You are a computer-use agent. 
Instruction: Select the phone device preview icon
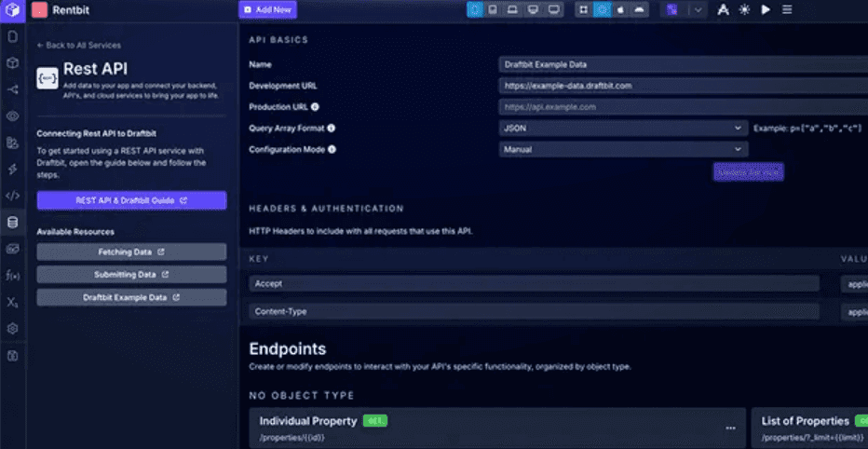[474, 10]
